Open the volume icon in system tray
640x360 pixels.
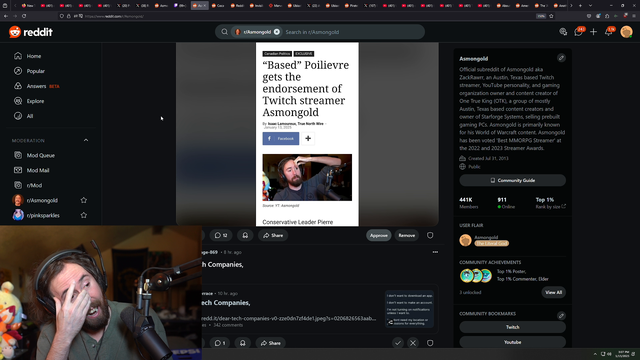(609, 354)
